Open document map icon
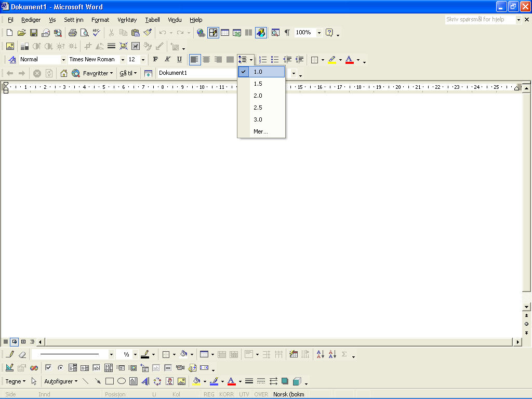This screenshot has height=399, width=532. [x=275, y=33]
